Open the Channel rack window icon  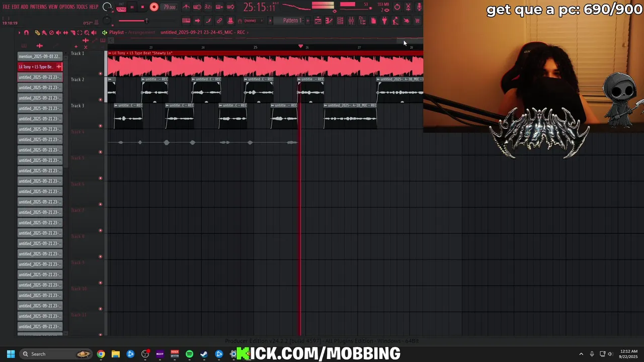click(340, 21)
